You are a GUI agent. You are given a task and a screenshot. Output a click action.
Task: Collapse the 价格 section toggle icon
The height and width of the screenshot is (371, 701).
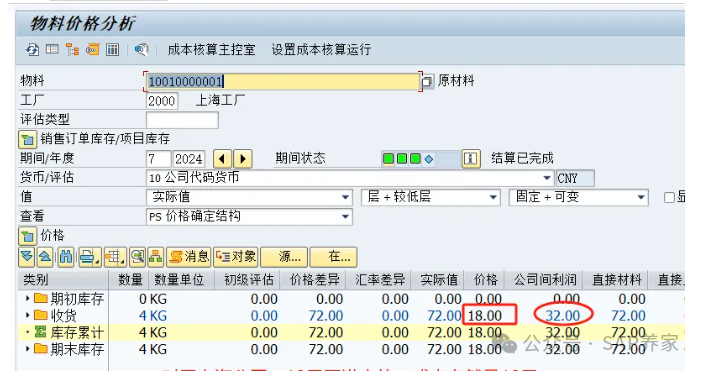(27, 236)
